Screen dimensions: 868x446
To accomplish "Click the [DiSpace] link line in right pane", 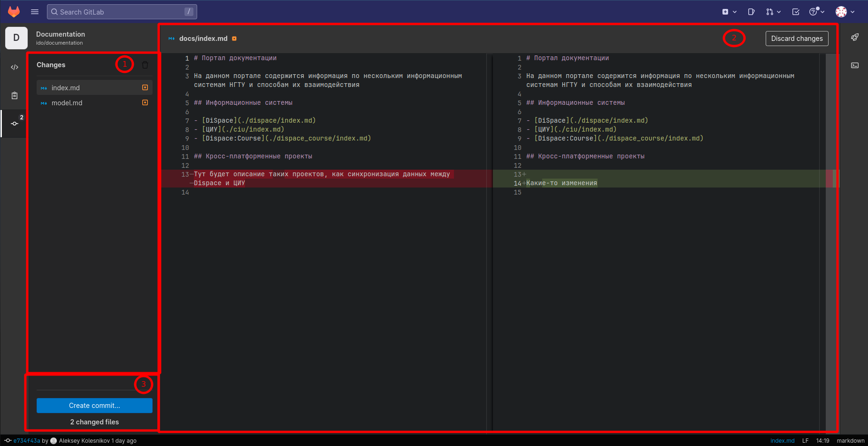I will (587, 121).
